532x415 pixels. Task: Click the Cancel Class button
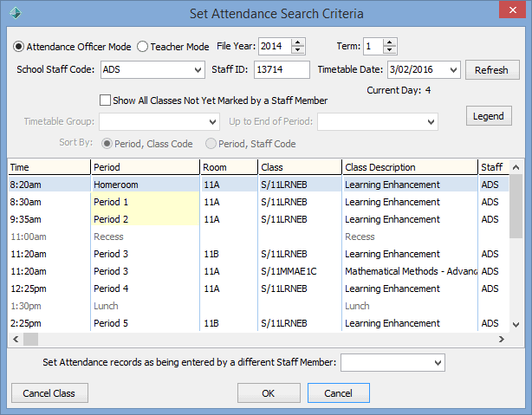[49, 393]
